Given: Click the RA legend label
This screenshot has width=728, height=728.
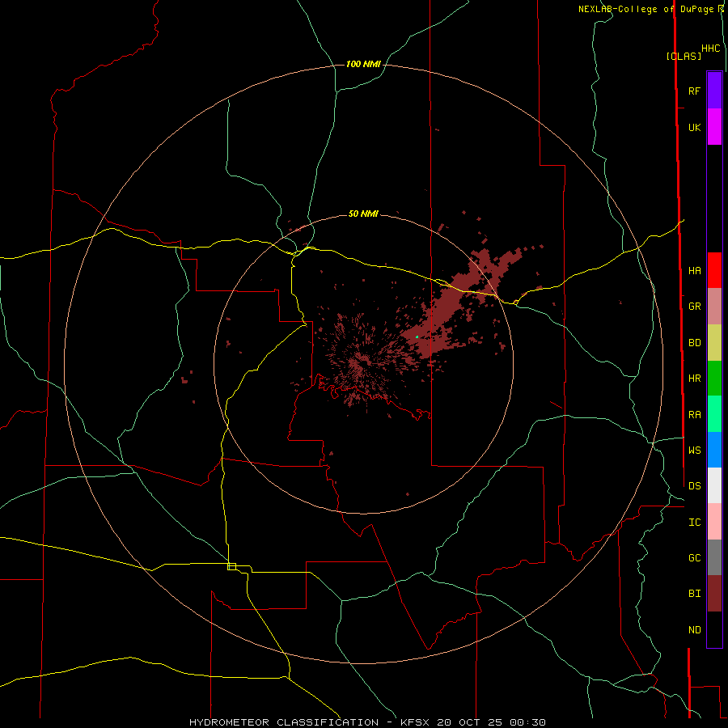Looking at the screenshot, I should [x=694, y=415].
